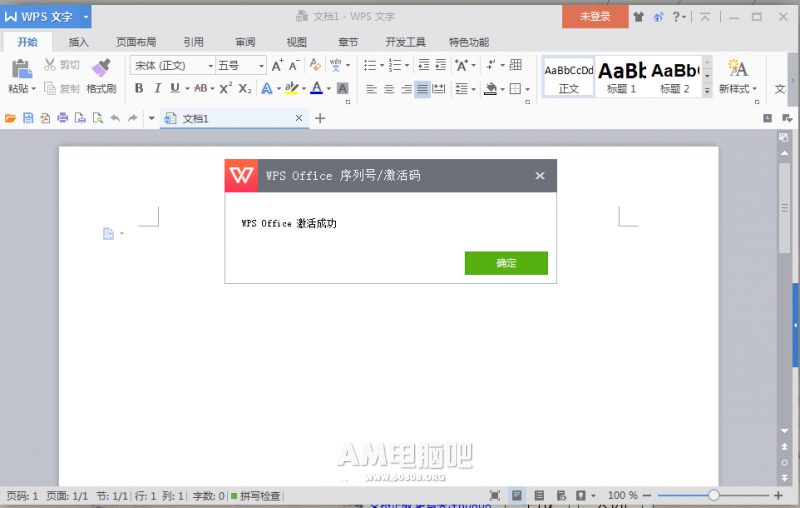Switch to the 插入 tab
The width and height of the screenshot is (800, 508).
tap(79, 42)
